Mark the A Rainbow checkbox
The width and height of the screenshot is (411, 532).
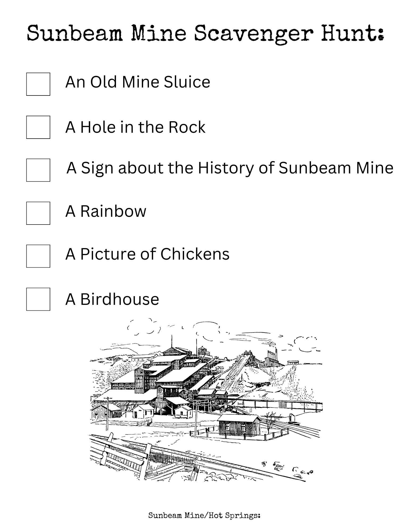pyautogui.click(x=38, y=213)
